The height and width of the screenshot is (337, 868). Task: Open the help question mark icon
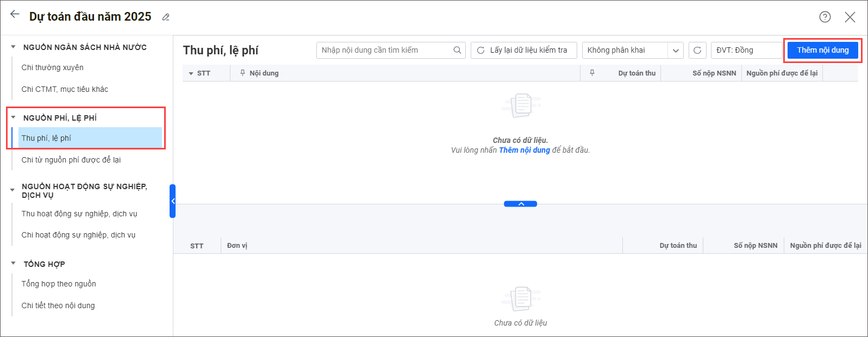click(x=825, y=17)
